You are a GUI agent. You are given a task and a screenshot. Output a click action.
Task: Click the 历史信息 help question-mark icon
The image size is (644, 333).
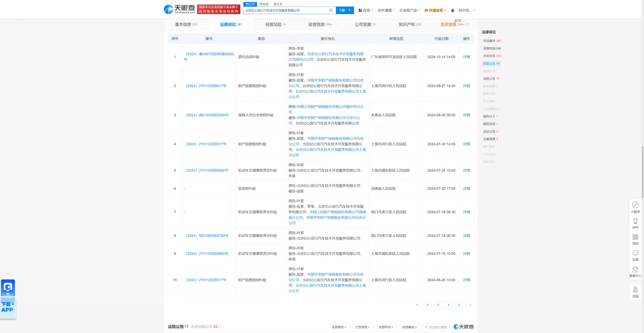467,24
